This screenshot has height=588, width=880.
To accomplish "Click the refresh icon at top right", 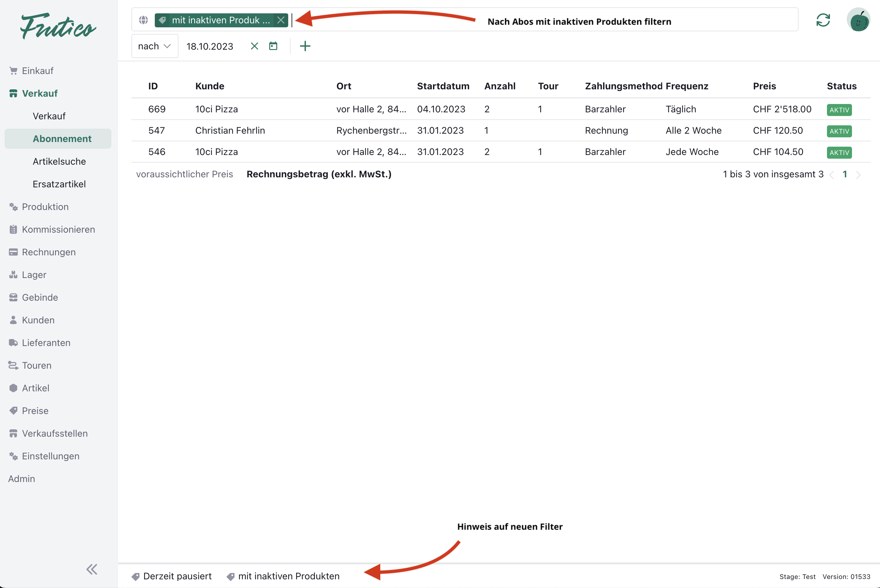I will (x=823, y=20).
